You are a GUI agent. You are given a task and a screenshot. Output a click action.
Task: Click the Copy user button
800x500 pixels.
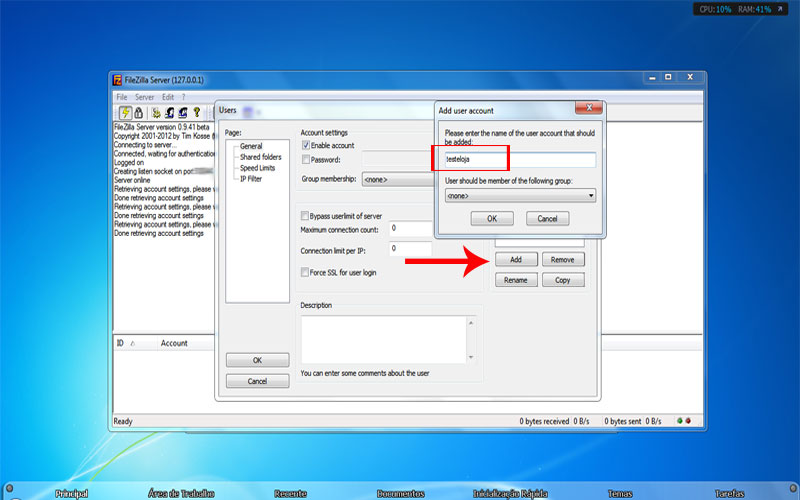563,280
